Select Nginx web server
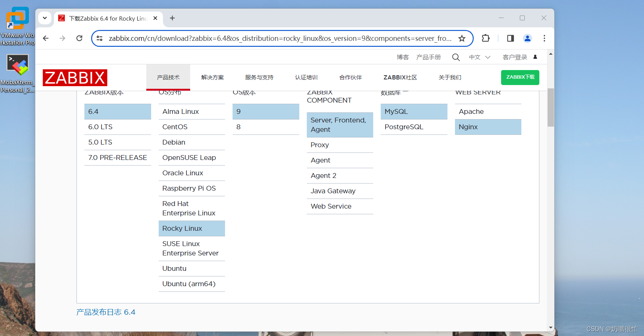The width and height of the screenshot is (644, 336). coord(488,127)
